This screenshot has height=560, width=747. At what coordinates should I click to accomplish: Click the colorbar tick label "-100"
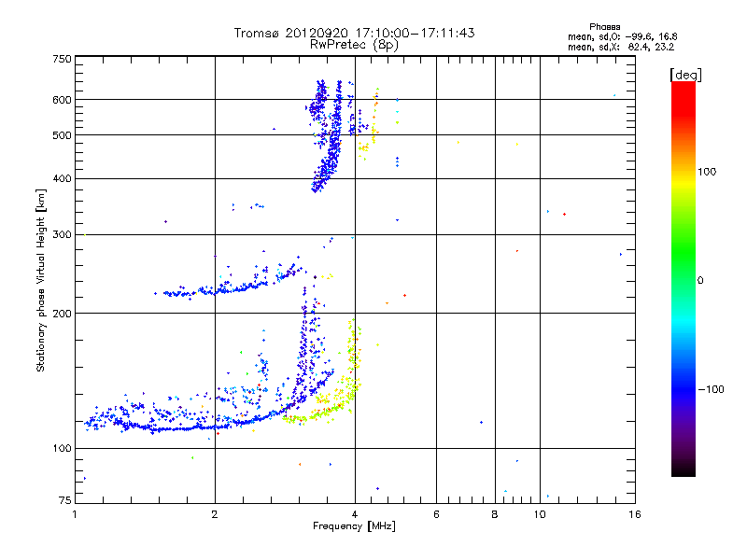pos(711,389)
